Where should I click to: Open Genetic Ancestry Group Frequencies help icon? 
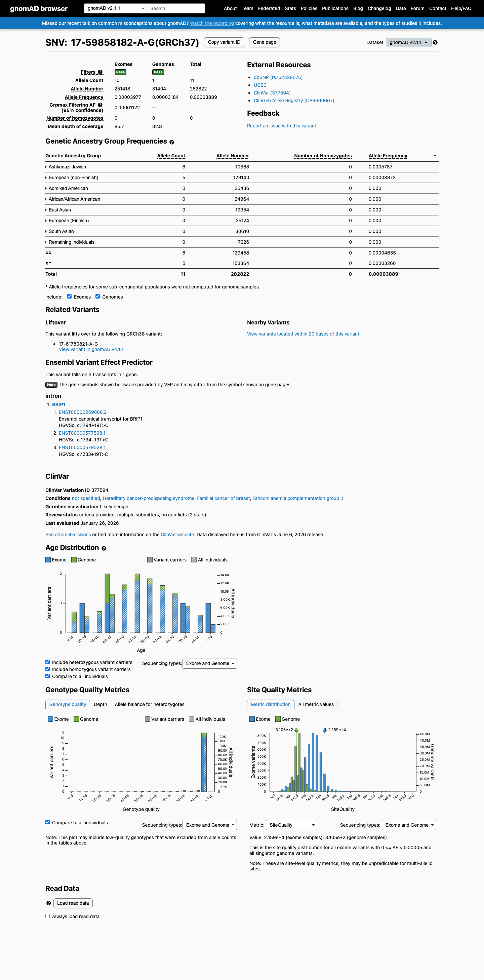tap(172, 142)
